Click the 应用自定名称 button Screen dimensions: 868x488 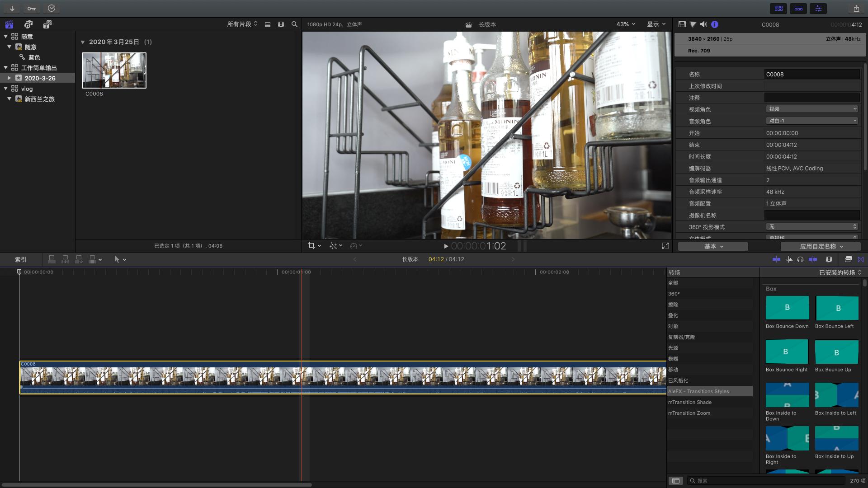[x=821, y=246]
